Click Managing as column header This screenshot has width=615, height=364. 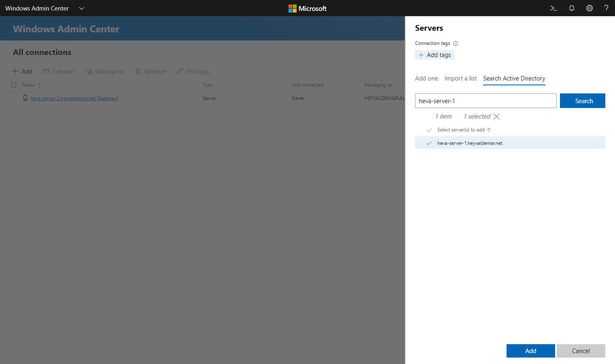pos(378,85)
